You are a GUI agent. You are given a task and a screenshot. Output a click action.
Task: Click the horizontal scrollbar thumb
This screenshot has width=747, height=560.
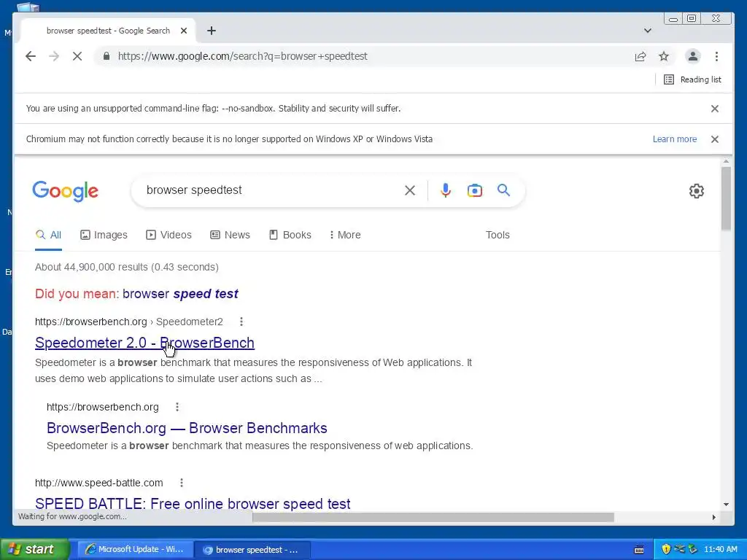click(433, 517)
